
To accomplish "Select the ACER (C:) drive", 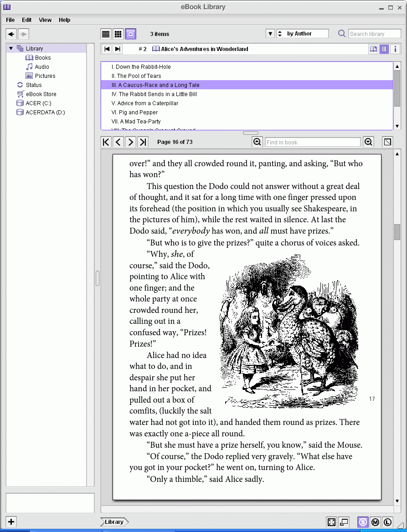I will tap(38, 103).
